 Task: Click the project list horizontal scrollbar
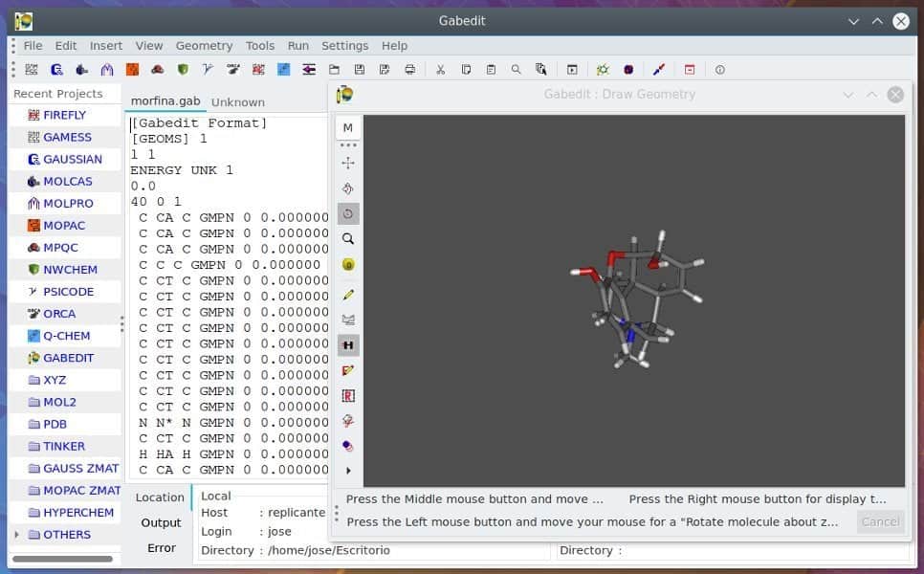(62, 559)
